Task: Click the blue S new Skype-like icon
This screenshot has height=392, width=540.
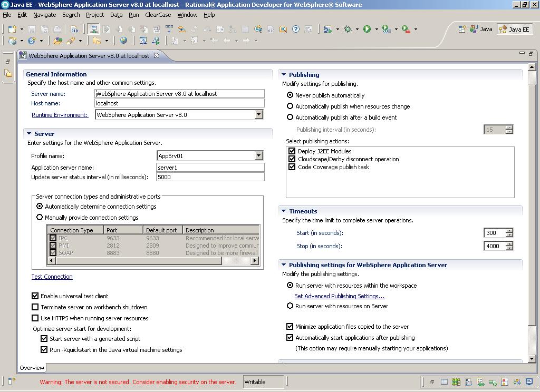Action: click(32, 41)
